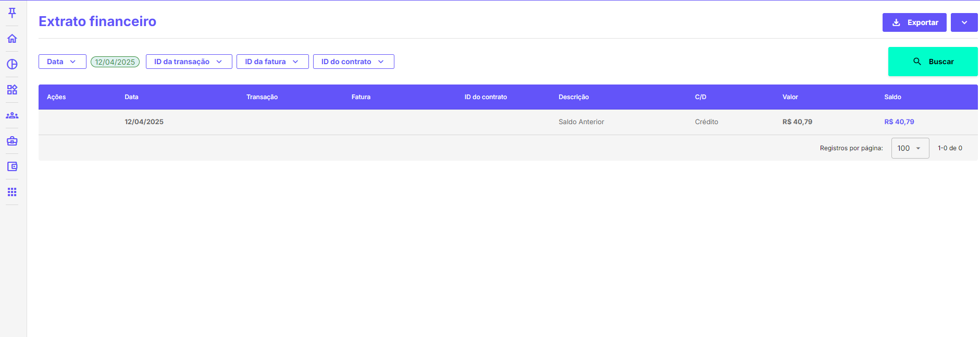
Task: Click the 1-0 de 0 pagination text
Action: [950, 148]
